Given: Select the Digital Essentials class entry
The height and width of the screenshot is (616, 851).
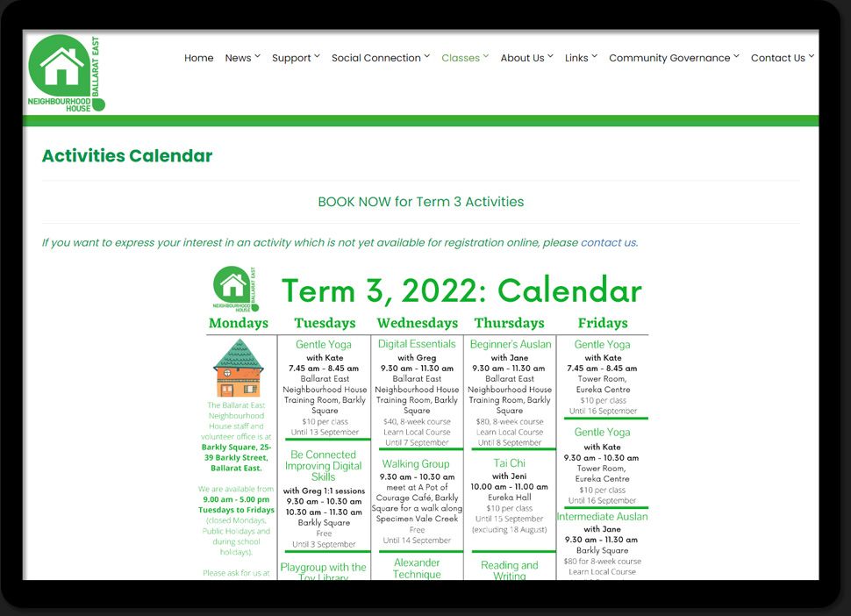Looking at the screenshot, I should click(x=417, y=344).
